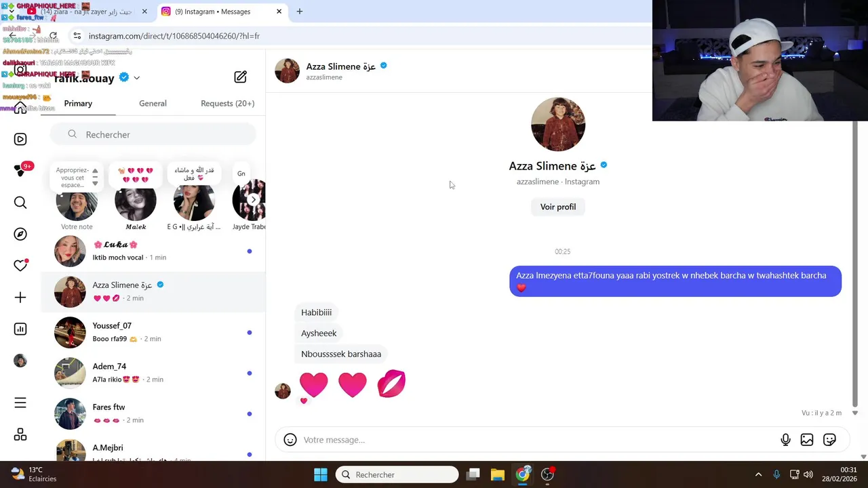Click the Voir profil button
Screen dimensions: 868x488
(558, 207)
